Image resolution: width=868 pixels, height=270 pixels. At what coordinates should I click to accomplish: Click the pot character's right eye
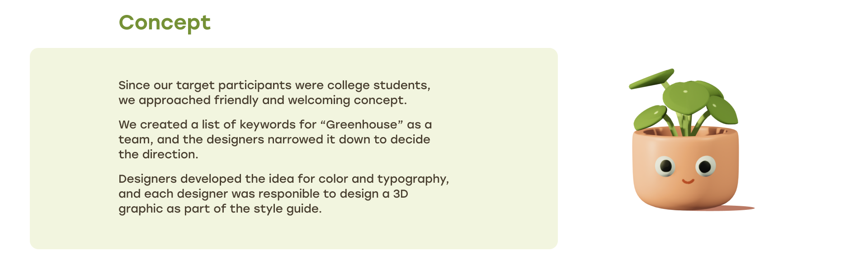pos(705,167)
